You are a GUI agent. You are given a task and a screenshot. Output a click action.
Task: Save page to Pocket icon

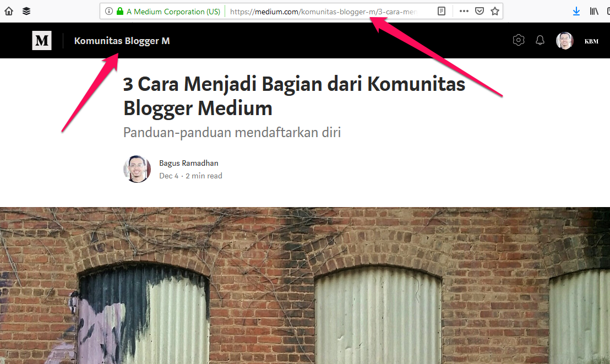click(x=480, y=12)
